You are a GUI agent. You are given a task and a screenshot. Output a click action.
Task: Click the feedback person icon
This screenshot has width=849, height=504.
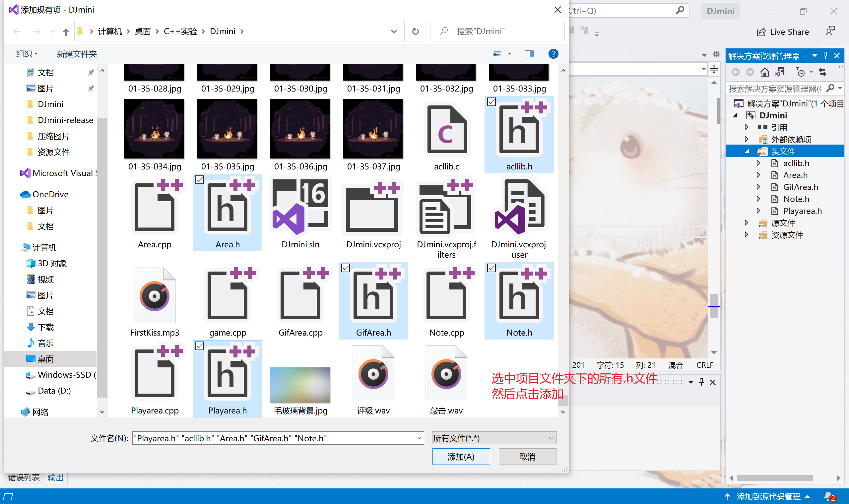[830, 31]
